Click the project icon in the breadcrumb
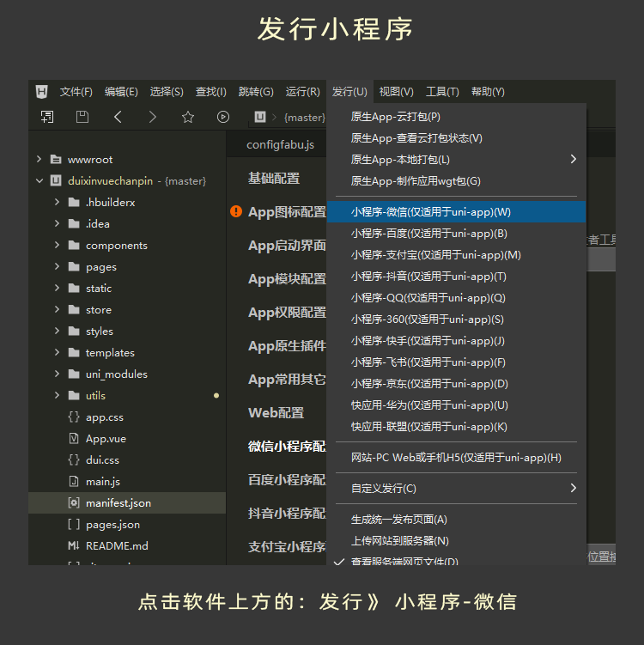This screenshot has width=644, height=645. [260, 118]
